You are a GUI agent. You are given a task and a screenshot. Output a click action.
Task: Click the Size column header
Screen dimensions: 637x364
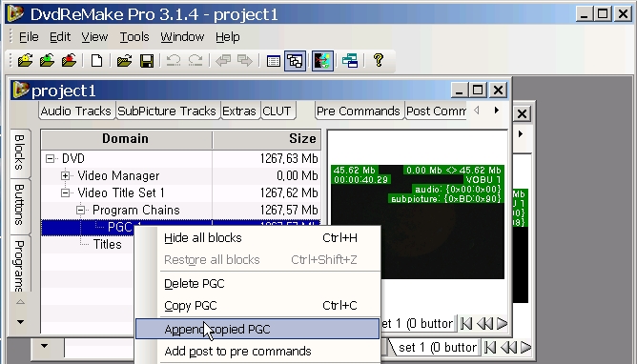click(266, 139)
